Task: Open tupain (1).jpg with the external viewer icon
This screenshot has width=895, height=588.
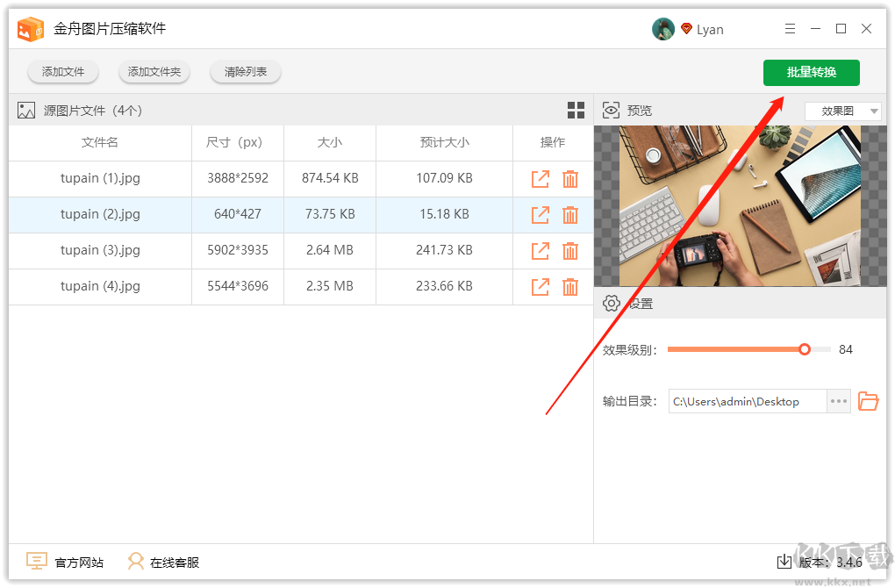Action: (540, 178)
